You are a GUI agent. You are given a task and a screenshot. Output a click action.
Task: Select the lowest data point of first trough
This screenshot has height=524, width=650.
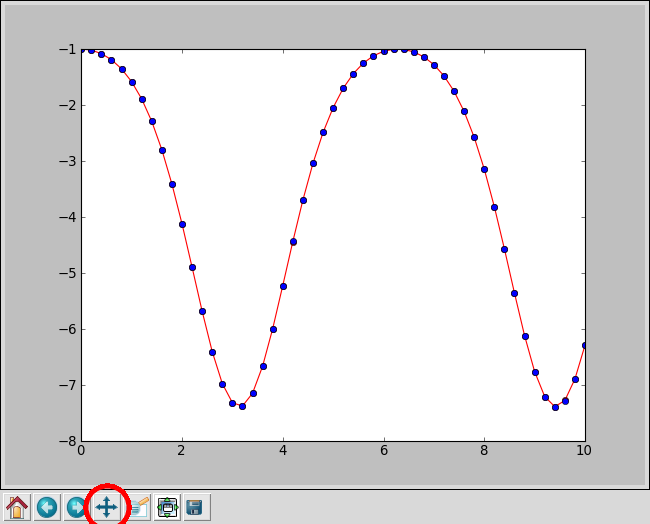click(x=242, y=406)
